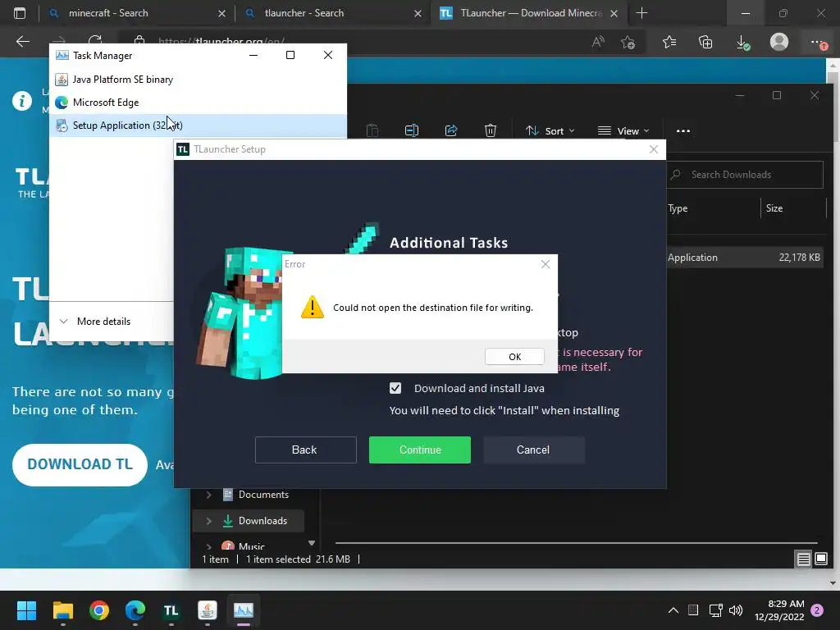Viewport: 840px width, 630px height.
Task: Click the Size column header
Action: pos(774,208)
